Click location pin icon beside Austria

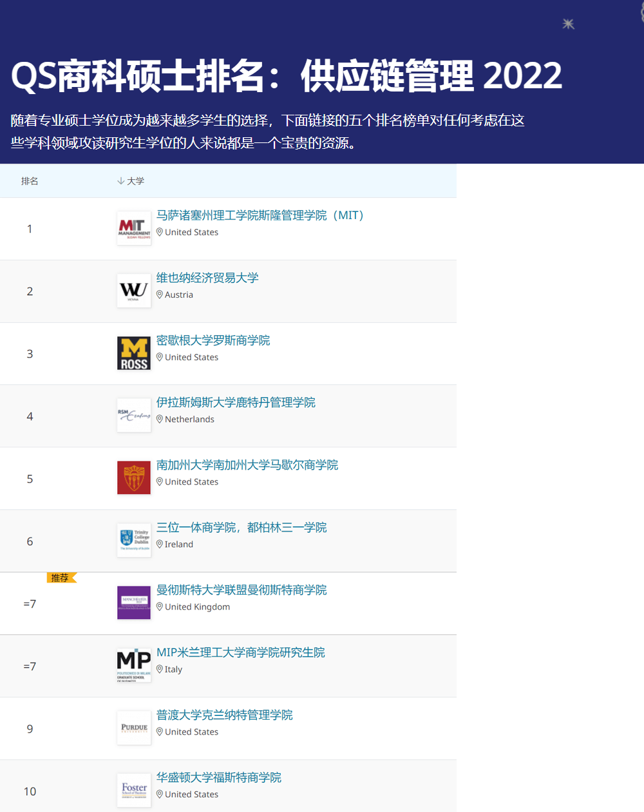coord(160,295)
